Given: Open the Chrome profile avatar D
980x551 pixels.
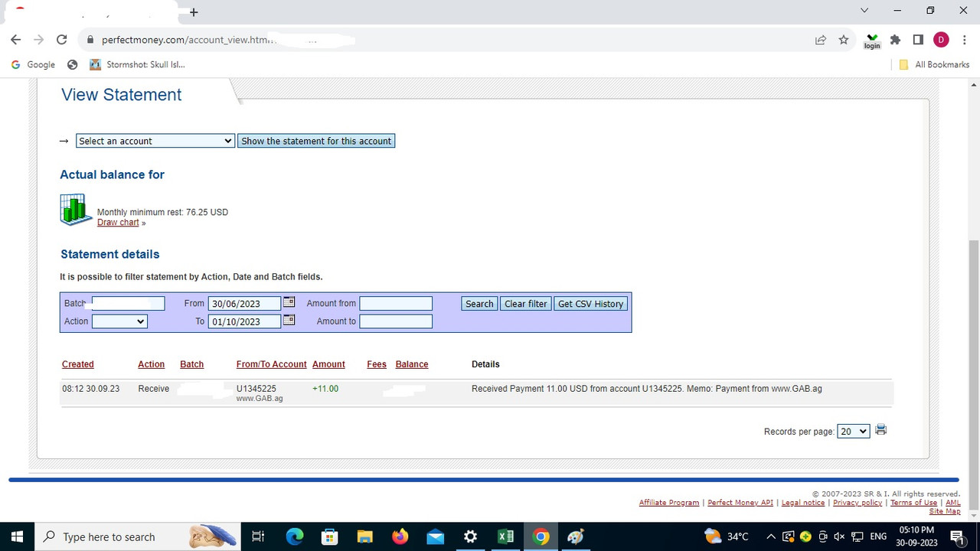Looking at the screenshot, I should tap(941, 40).
